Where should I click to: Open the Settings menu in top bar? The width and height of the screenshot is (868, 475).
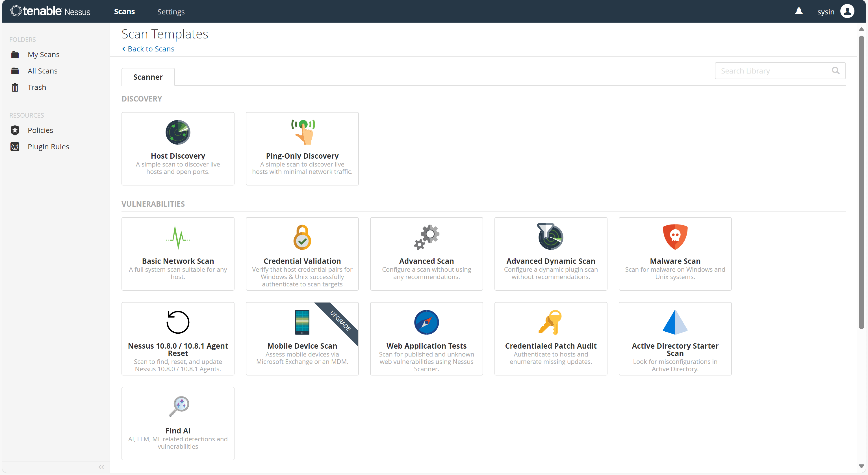click(171, 12)
